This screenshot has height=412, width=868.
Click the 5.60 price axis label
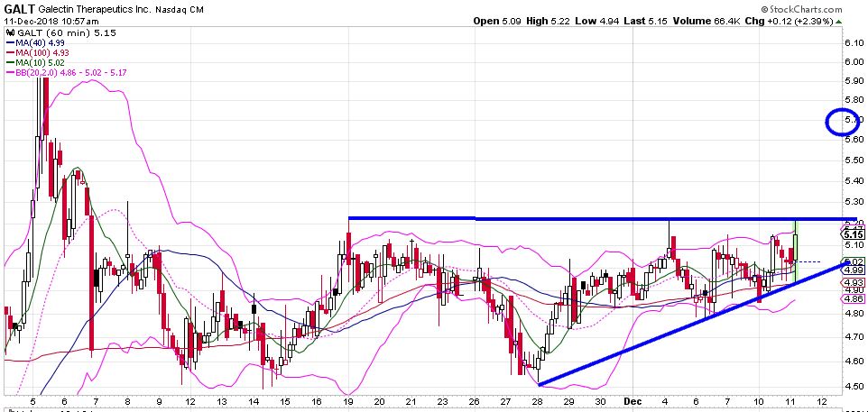[855, 140]
